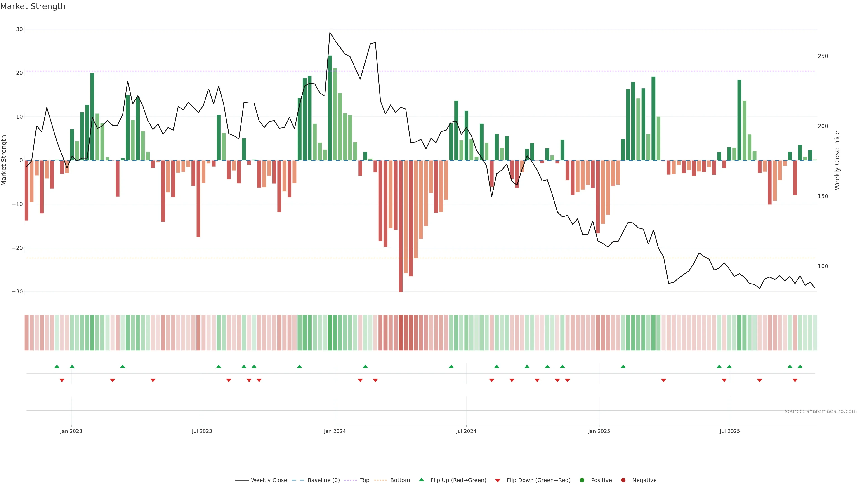Click the source: sharemaestro.com text

point(821,411)
